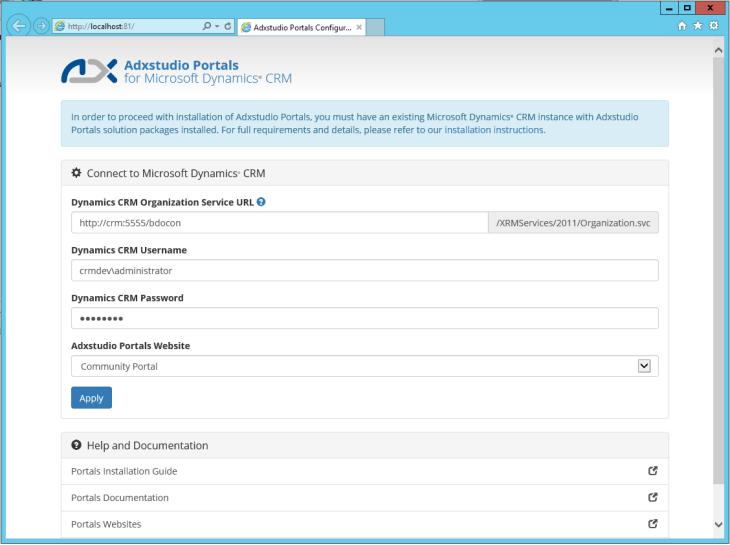Open the IE Tools gear icon

click(714, 26)
